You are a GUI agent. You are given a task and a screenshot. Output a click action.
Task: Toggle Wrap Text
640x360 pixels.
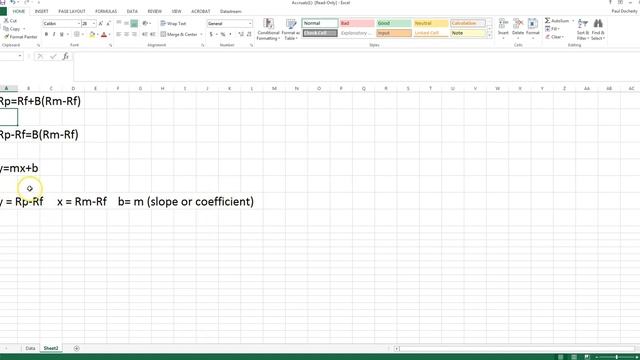click(173, 23)
